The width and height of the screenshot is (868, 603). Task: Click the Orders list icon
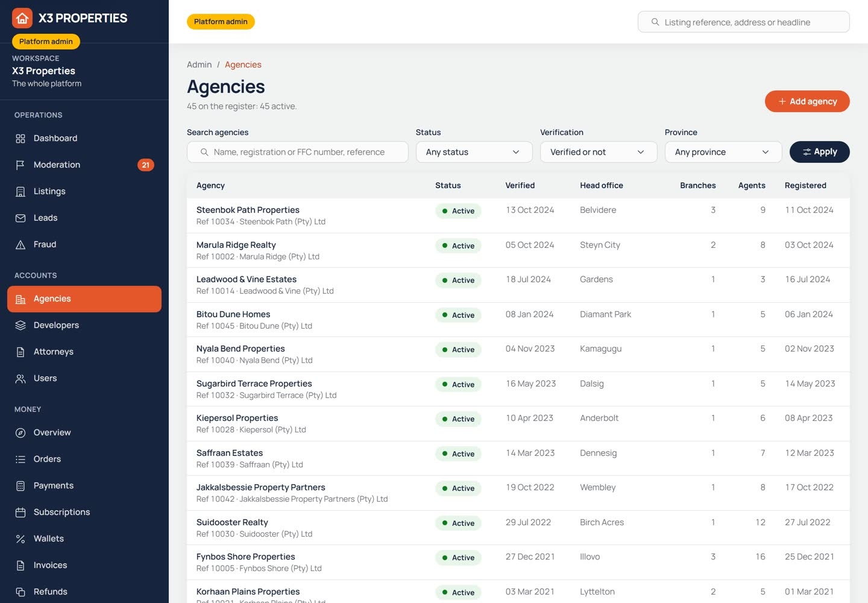20,459
